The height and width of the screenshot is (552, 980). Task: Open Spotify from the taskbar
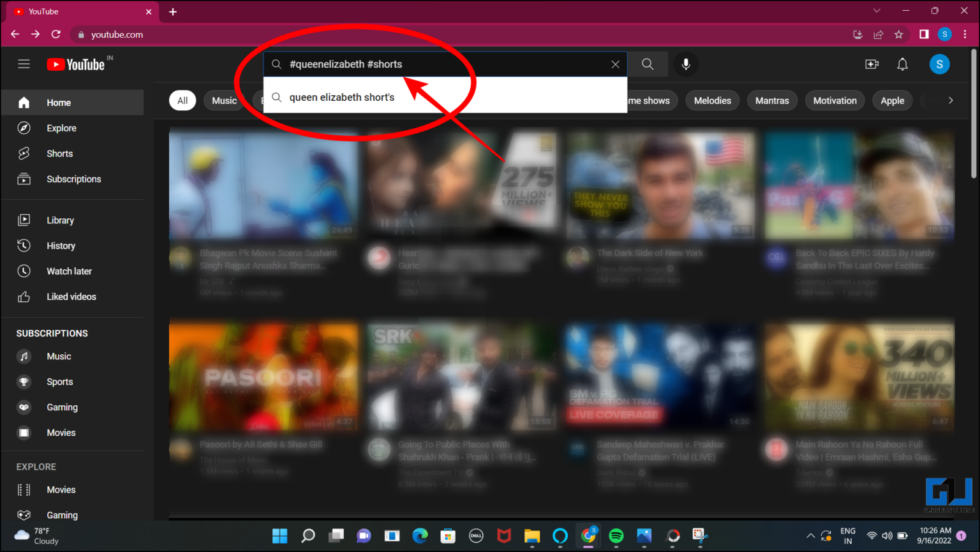pyautogui.click(x=616, y=536)
